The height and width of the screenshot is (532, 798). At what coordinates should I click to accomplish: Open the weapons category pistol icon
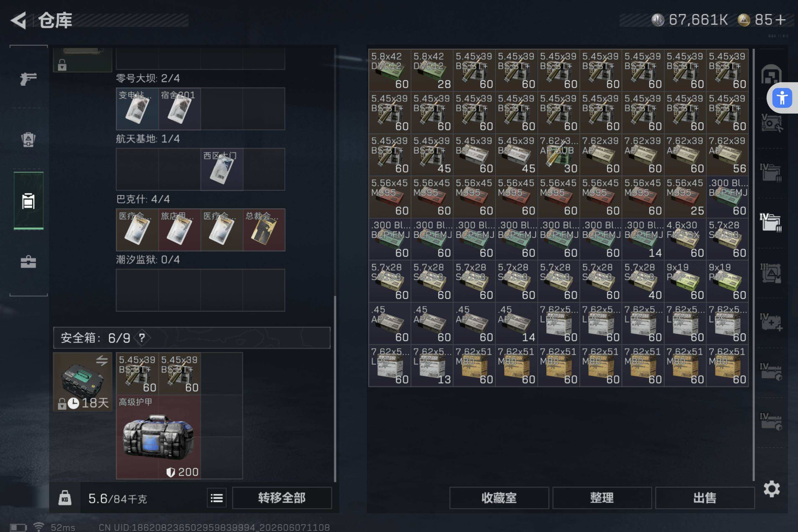click(29, 79)
